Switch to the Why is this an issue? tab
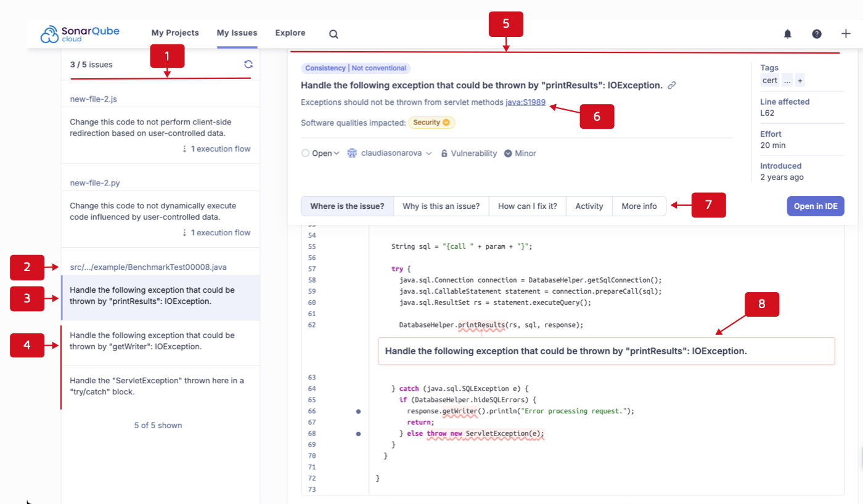Screen dimensions: 863x504 pos(441,206)
